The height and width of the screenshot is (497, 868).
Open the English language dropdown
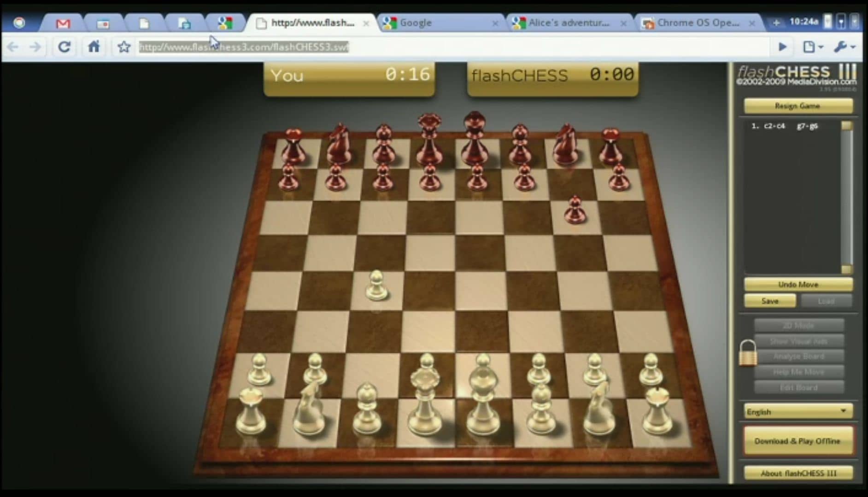[798, 411]
